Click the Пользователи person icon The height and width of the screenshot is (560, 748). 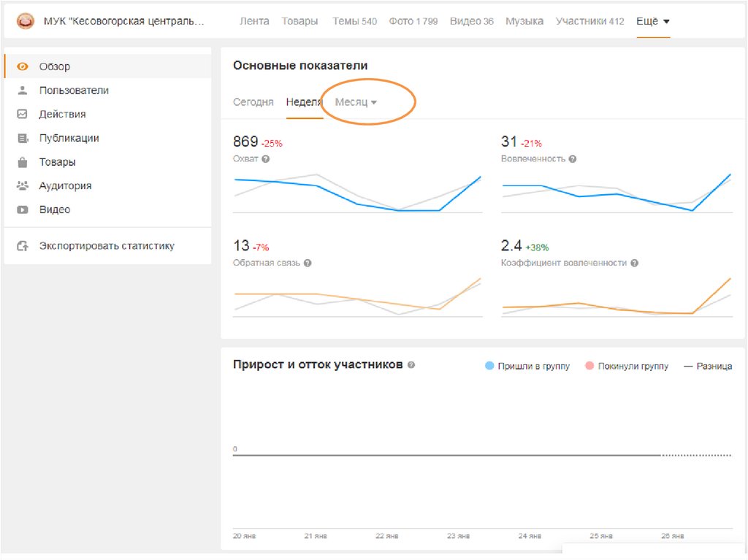[x=23, y=91]
